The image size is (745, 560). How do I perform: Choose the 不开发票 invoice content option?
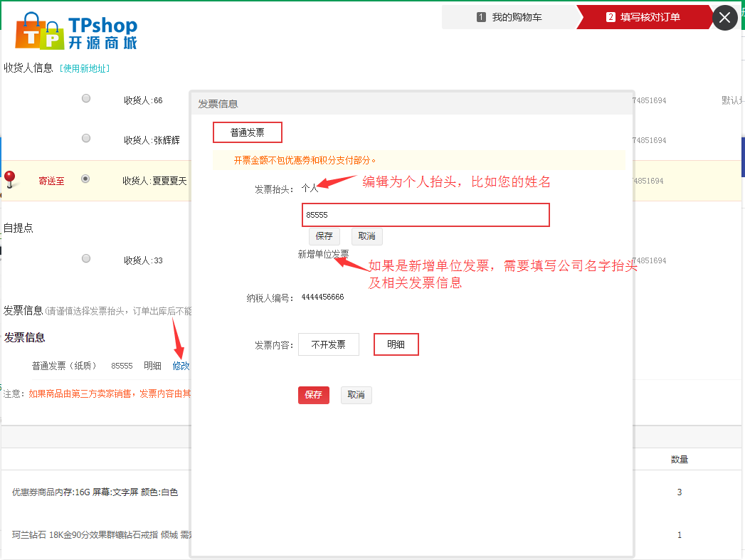[328, 344]
